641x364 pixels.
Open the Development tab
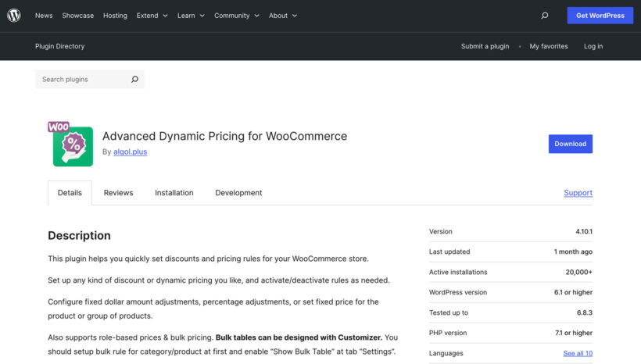(238, 193)
